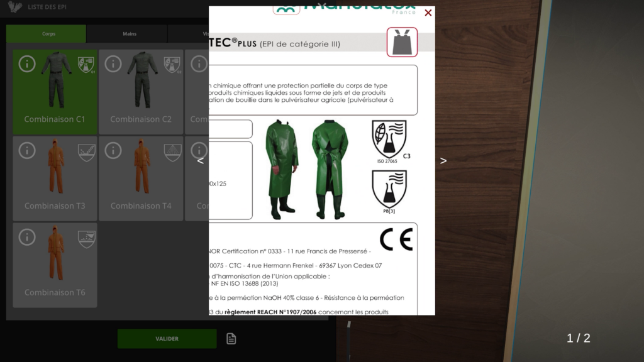Select the Combinaison T6 card
The height and width of the screenshot is (362, 644).
(55, 265)
